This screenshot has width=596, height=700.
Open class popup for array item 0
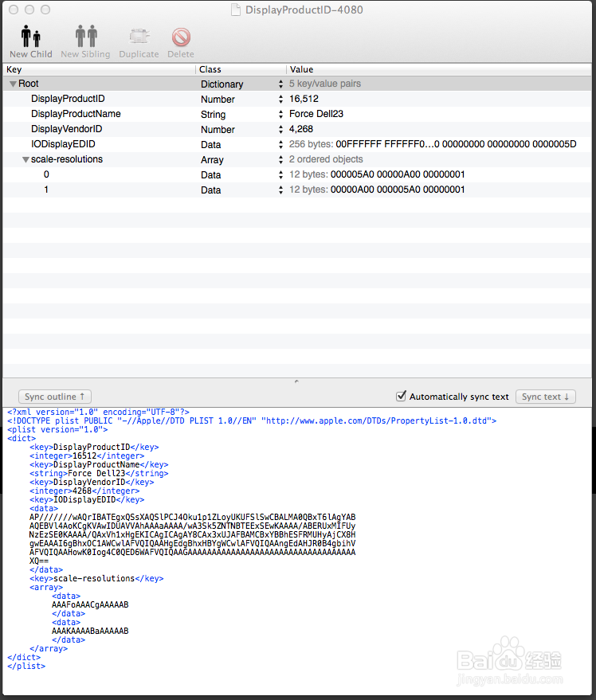click(x=280, y=175)
